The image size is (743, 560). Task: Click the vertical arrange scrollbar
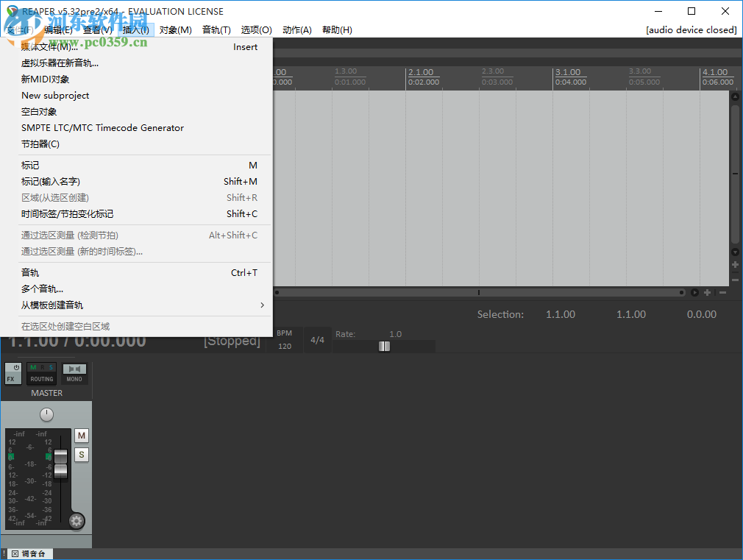(x=735, y=174)
